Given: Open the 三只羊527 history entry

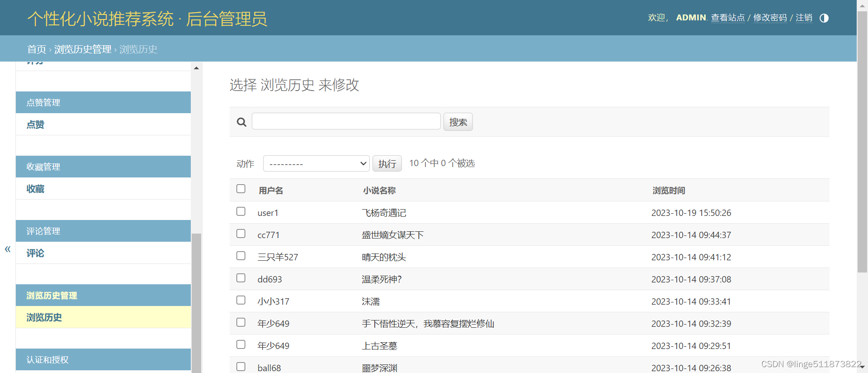Looking at the screenshot, I should pos(278,257).
